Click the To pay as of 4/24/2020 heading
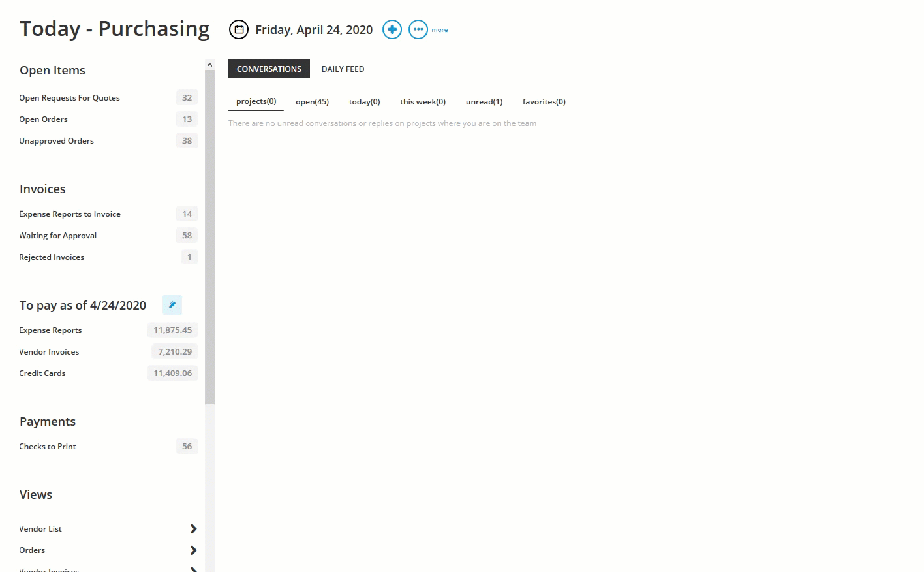This screenshot has width=924, height=572. point(83,306)
